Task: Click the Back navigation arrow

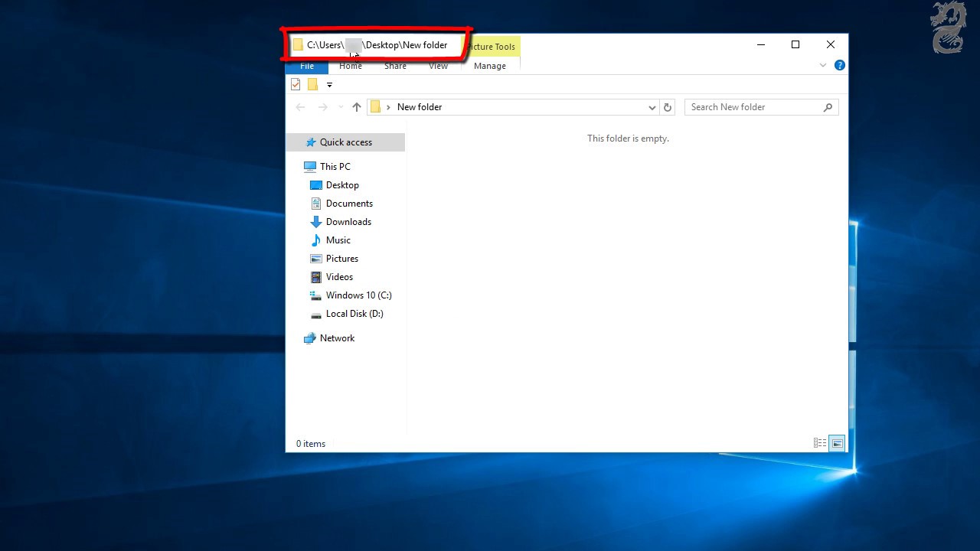Action: click(x=300, y=107)
